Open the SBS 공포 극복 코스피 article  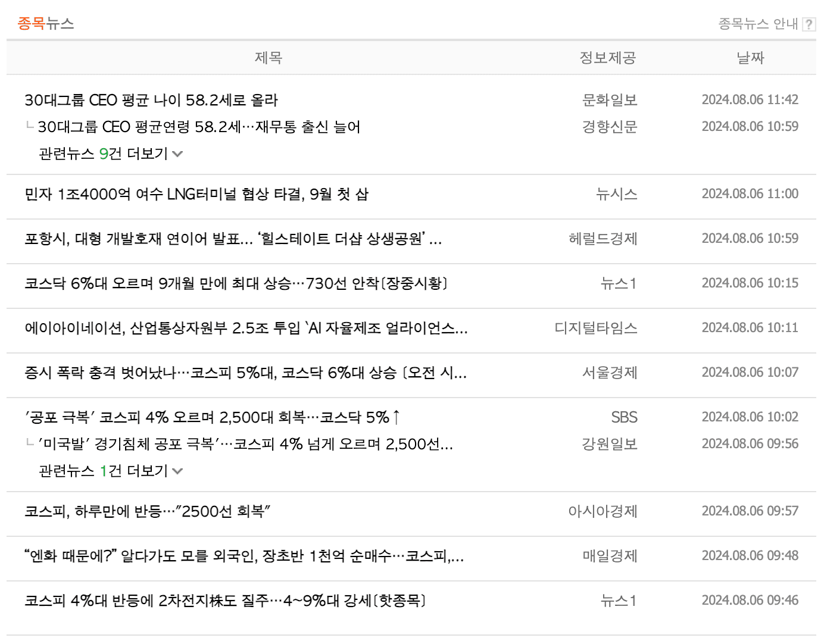[x=213, y=417]
